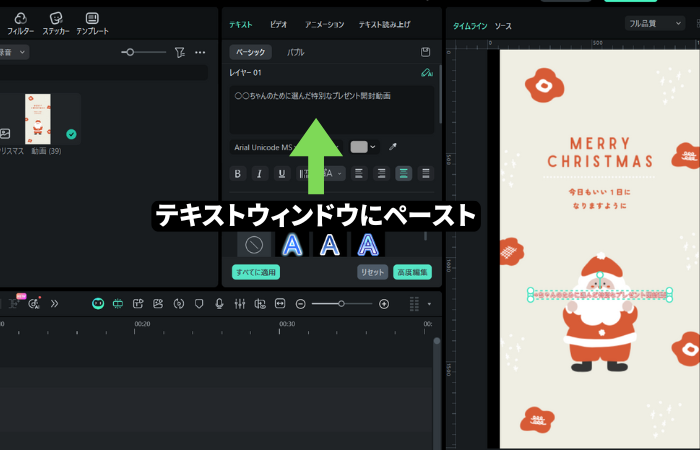Align text to the left
700x450 pixels.
[359, 174]
